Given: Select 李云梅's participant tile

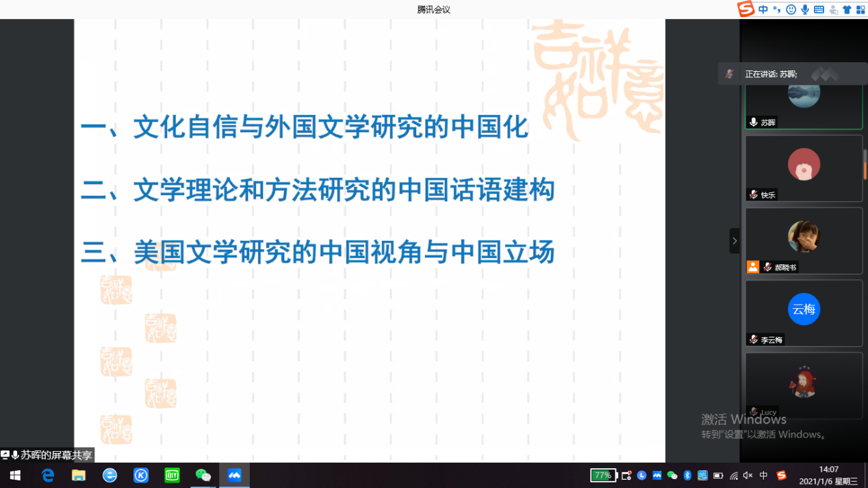Looking at the screenshot, I should point(804,313).
